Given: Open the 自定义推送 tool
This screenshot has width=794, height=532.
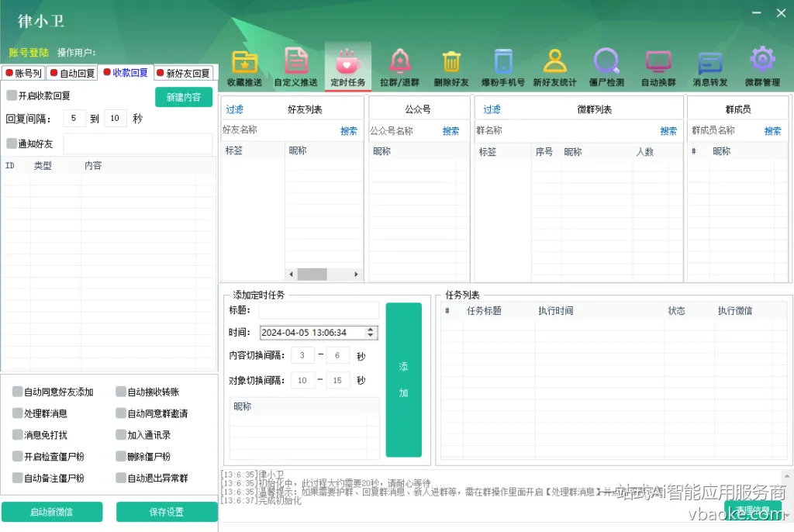Looking at the screenshot, I should [x=295, y=68].
